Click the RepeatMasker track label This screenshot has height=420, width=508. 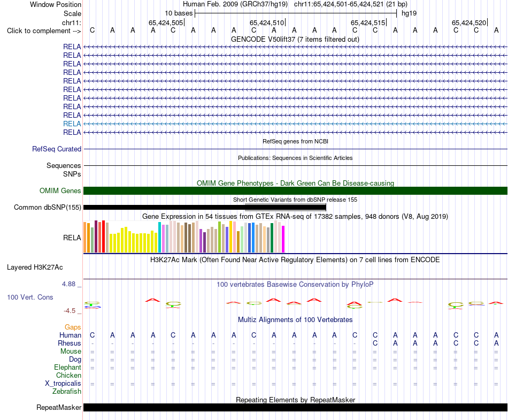click(59, 407)
